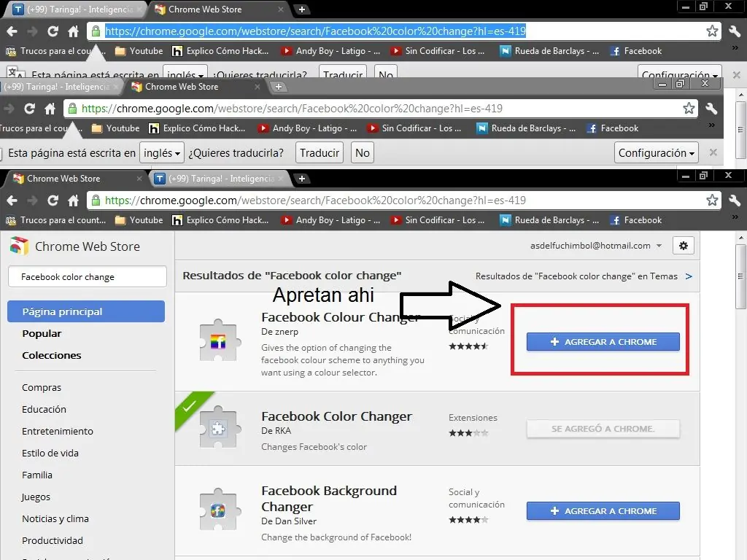Browse the Juegos category

click(x=36, y=497)
